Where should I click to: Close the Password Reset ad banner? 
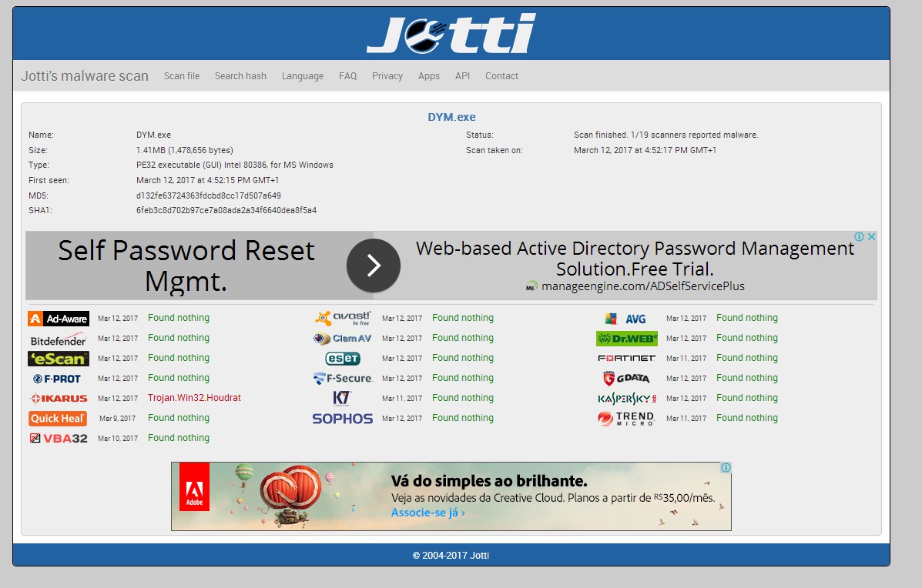871,237
